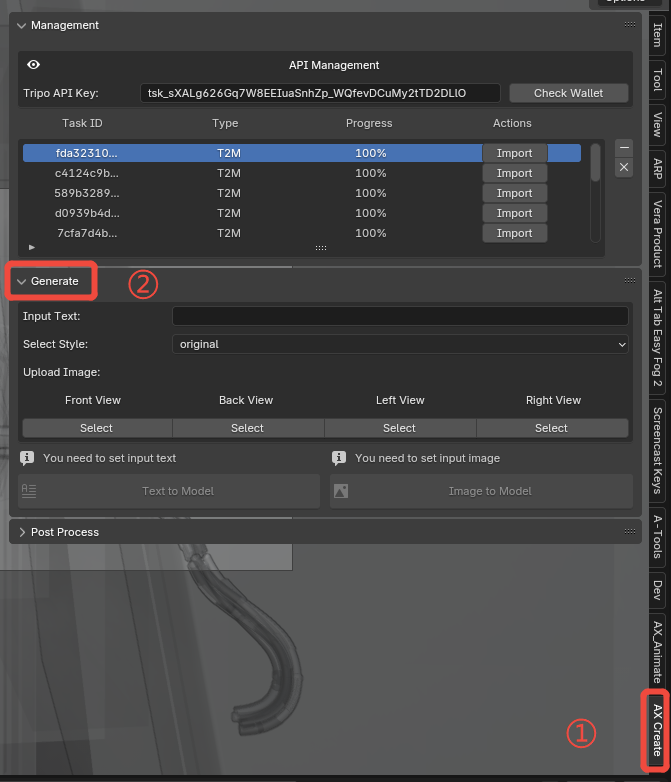Image resolution: width=671 pixels, height=782 pixels.
Task: Open the Select Style dropdown
Action: click(400, 344)
